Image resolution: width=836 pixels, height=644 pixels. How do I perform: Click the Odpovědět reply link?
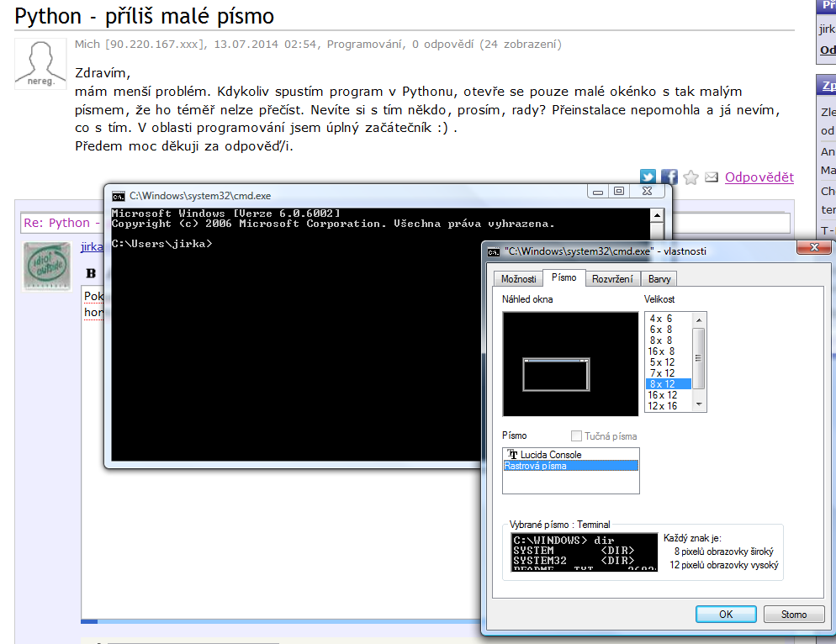[x=759, y=177]
